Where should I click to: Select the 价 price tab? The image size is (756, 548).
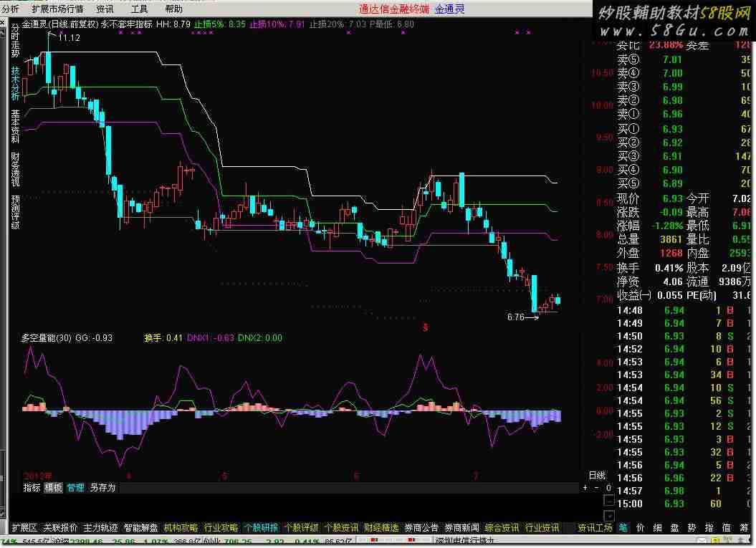(x=641, y=528)
